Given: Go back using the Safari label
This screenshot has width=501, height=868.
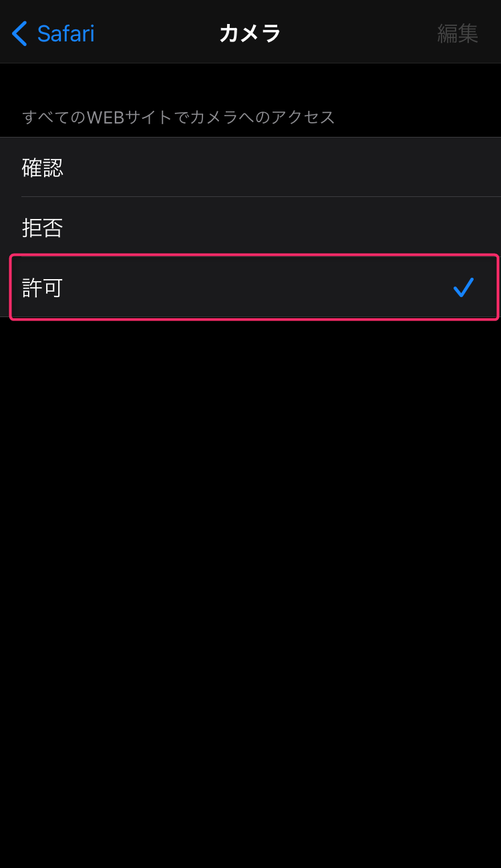Looking at the screenshot, I should (65, 33).
